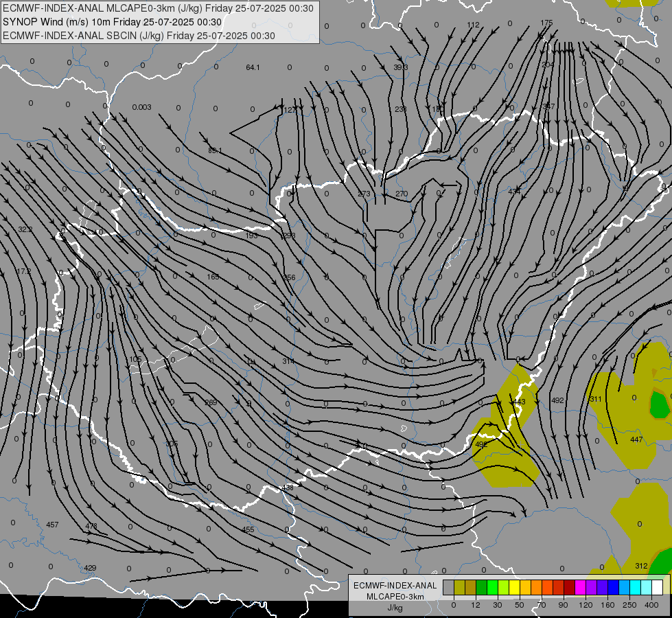Click the map value 105
The width and height of the screenshot is (672, 618).
pyautogui.click(x=135, y=359)
